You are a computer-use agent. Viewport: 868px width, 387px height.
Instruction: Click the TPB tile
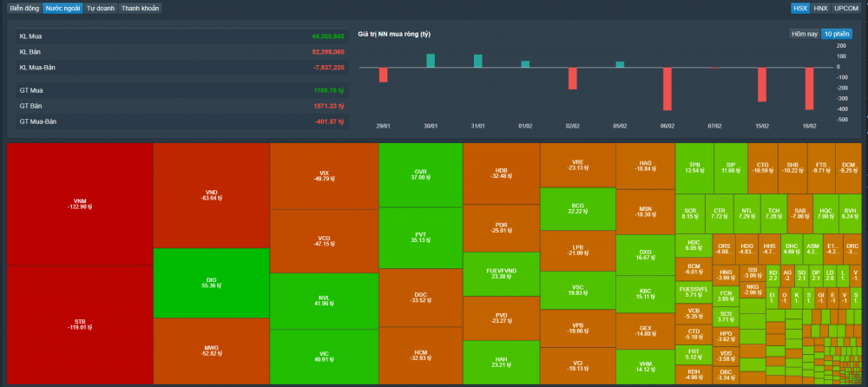tap(694, 168)
